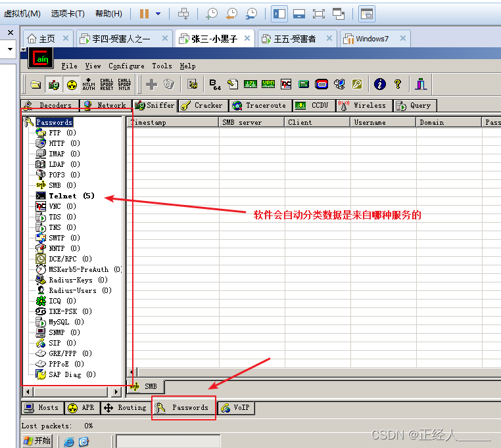This screenshot has height=448, width=501.
Task: Click the open file folder toolbar icon
Action: click(x=36, y=84)
